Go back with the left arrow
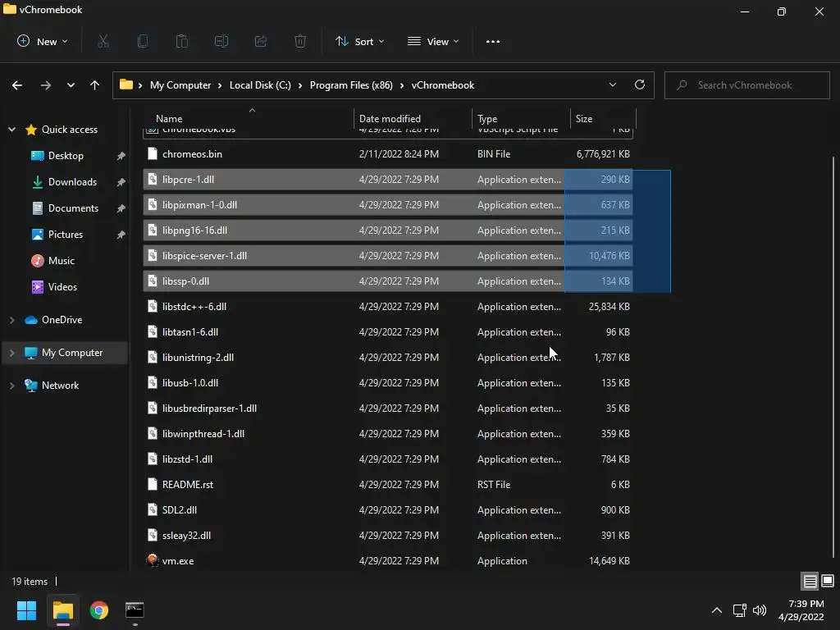Screen dimensions: 840x630 point(17,85)
